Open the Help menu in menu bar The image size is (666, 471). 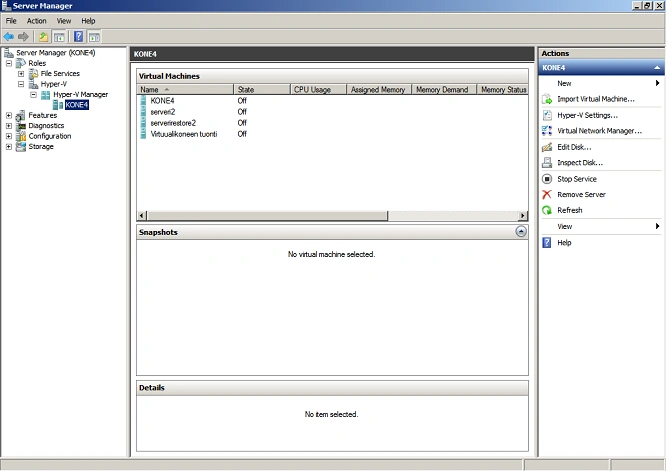(x=88, y=21)
